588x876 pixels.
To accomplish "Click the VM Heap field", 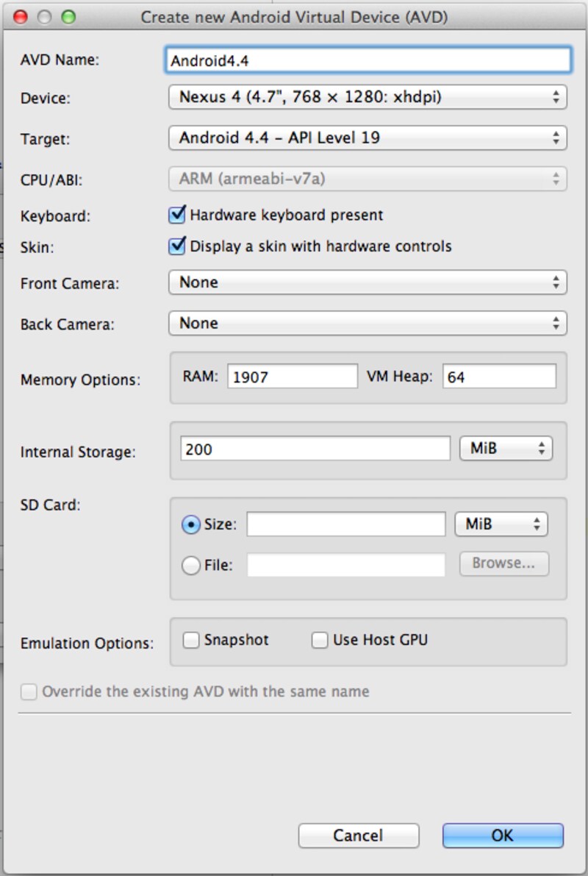I will pos(500,376).
